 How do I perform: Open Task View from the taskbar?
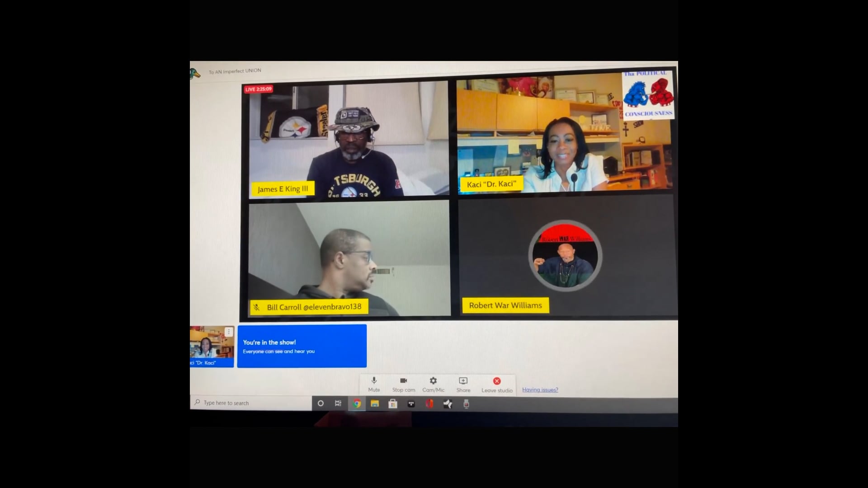pyautogui.click(x=338, y=403)
